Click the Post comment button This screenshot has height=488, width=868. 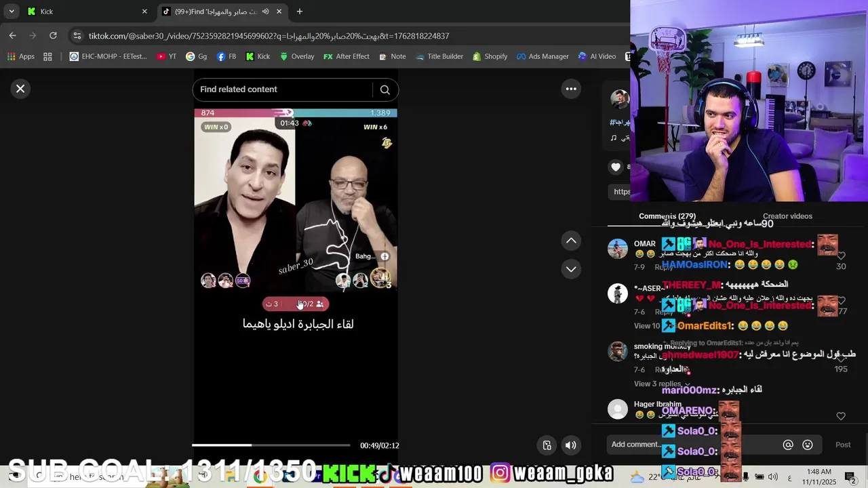click(843, 445)
